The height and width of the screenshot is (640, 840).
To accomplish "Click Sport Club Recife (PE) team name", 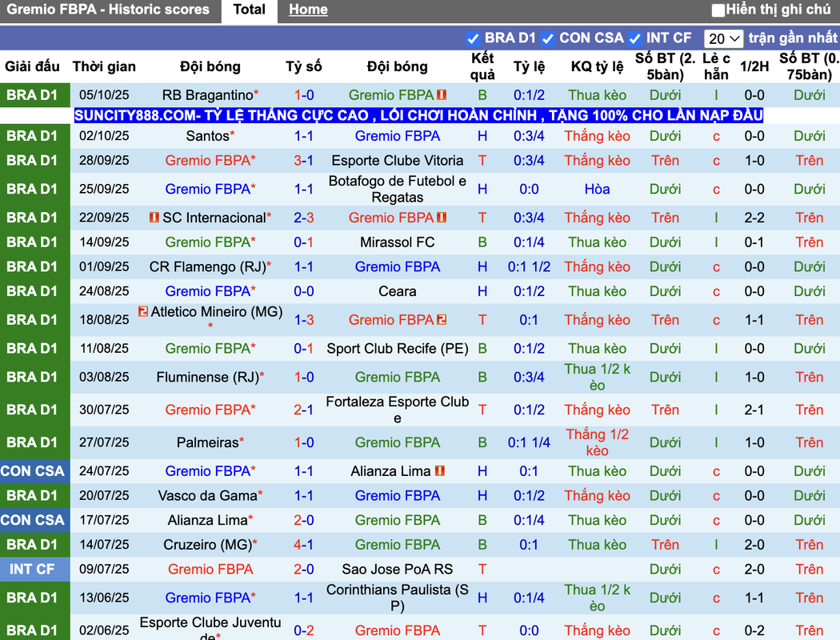I will [398, 349].
